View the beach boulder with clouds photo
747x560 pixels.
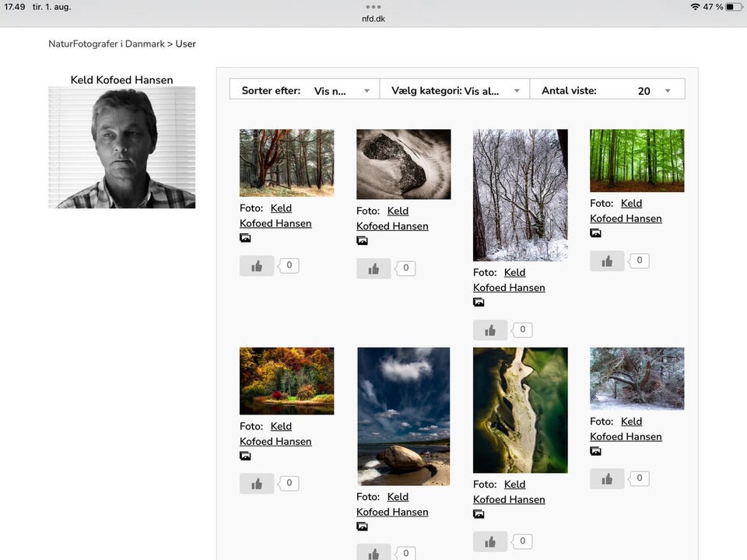coord(404,416)
